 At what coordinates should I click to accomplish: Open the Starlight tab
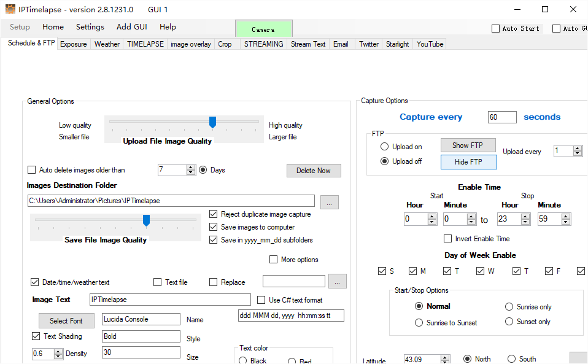click(398, 44)
